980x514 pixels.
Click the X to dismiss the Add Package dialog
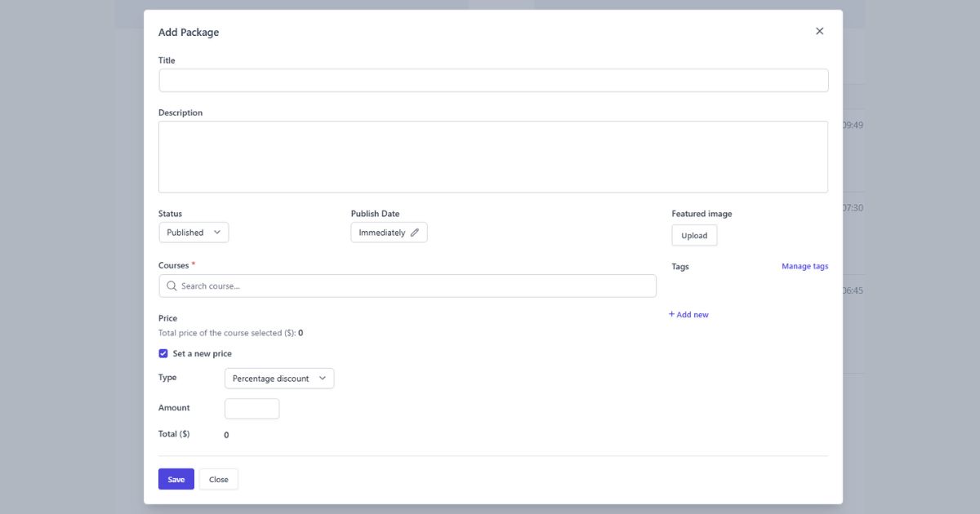click(819, 31)
